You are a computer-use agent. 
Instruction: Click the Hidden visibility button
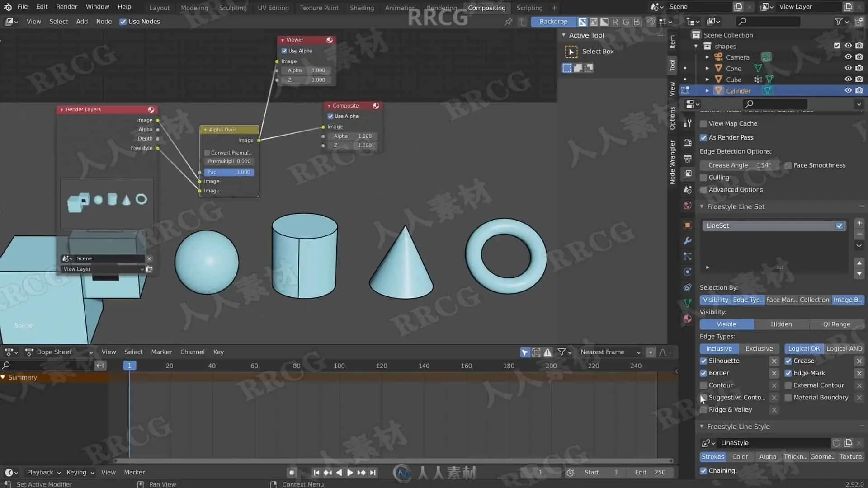coord(781,324)
